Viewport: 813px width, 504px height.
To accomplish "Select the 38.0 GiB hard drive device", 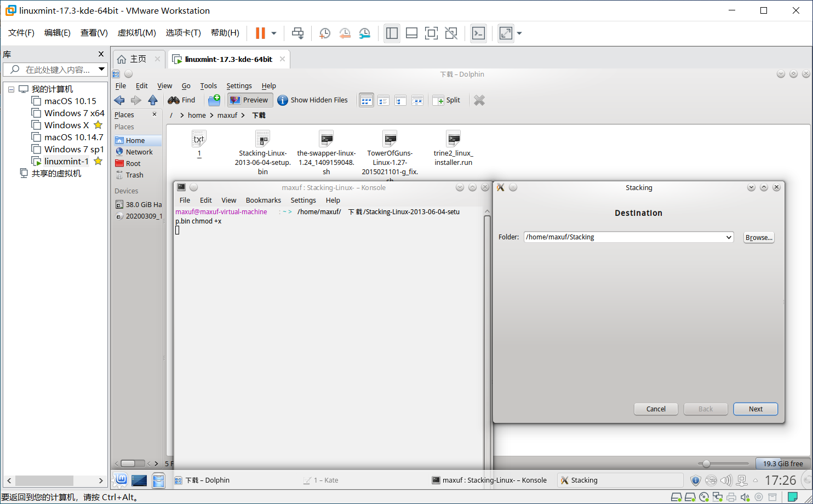I will point(139,204).
